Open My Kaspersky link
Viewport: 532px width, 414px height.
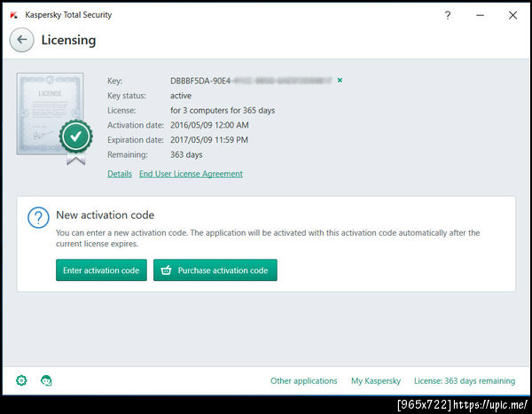click(376, 380)
